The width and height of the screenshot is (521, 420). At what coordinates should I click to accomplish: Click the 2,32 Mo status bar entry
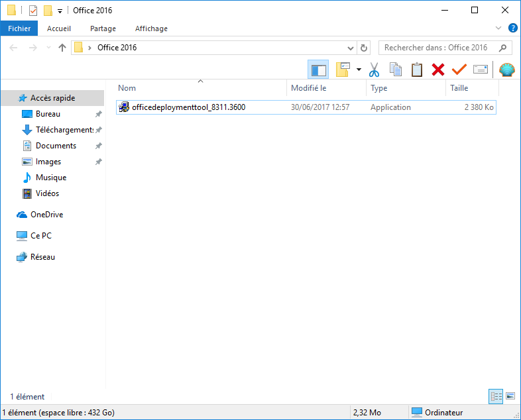point(367,413)
